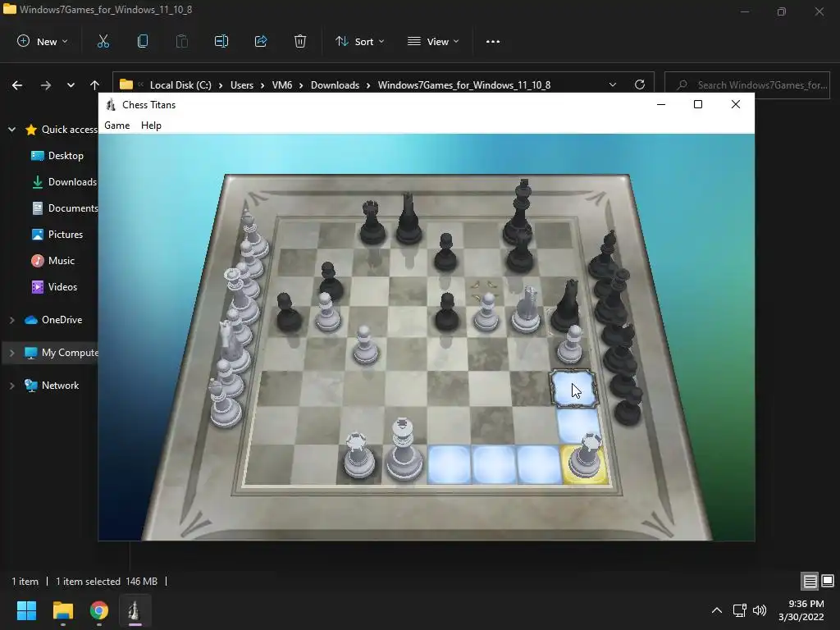Refresh the File Explorer folder
The width and height of the screenshot is (840, 630).
click(640, 84)
